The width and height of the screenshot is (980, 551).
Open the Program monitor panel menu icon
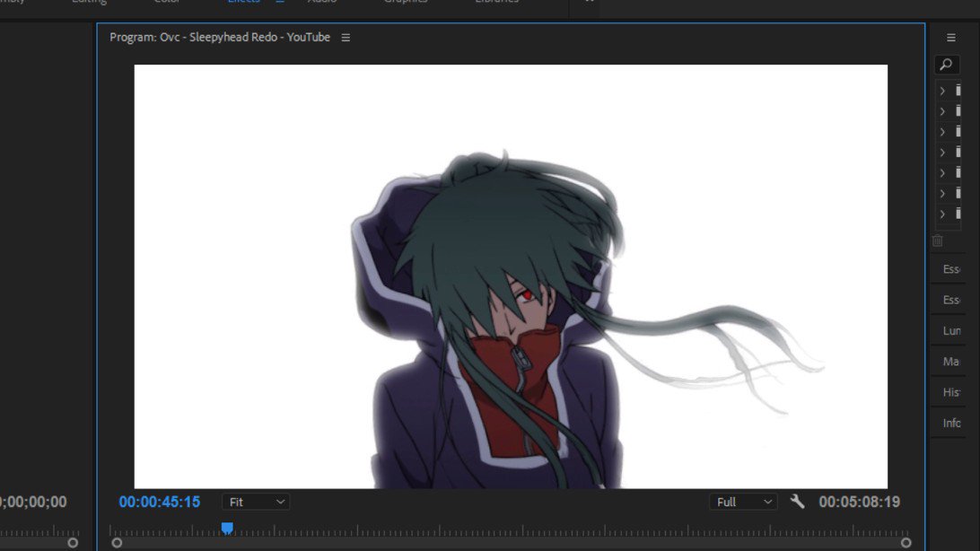coord(346,38)
